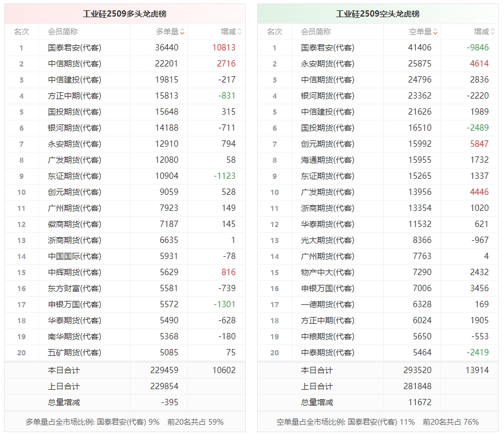Click 中粮期货(代客) in the short table
Viewport: 504px width, 435px height.
[x=328, y=336]
